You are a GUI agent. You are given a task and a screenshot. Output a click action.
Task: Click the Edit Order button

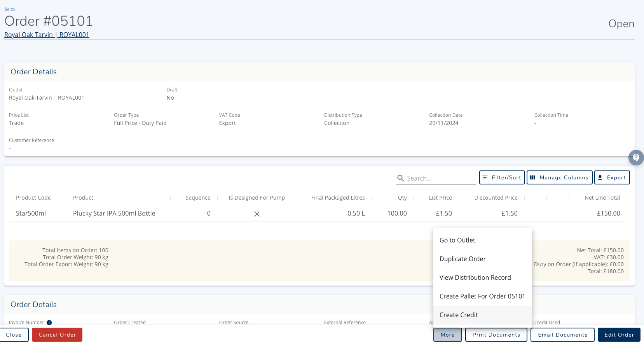[x=619, y=335]
